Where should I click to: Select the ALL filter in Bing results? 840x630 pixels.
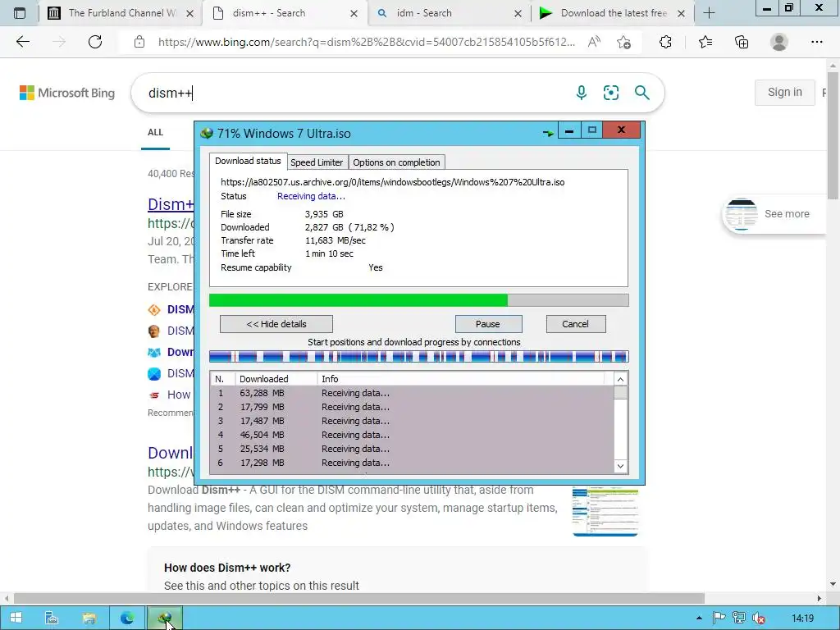155,132
